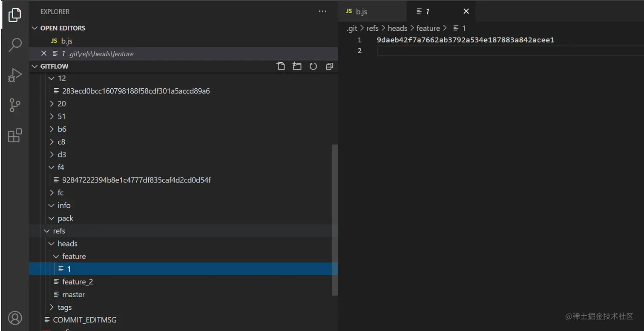
Task: Click the explorer vertical scrollbar
Action: click(335, 220)
